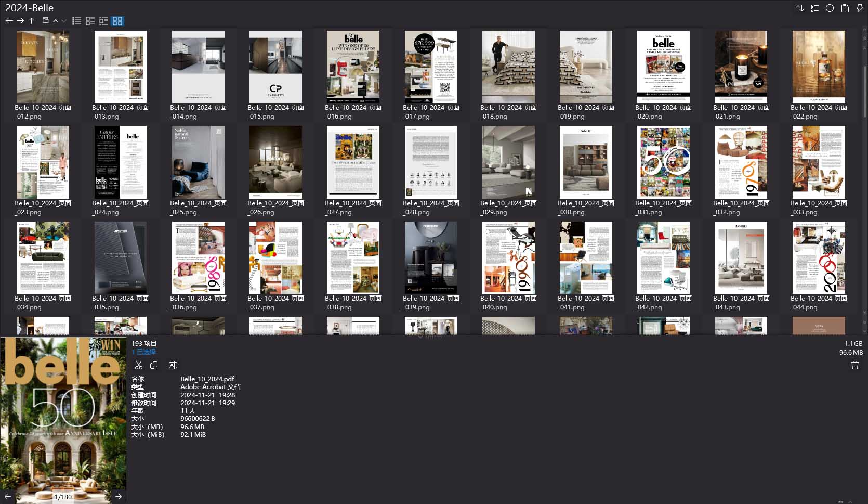Image resolution: width=868 pixels, height=504 pixels.
Task: Select thumbnail Belle_10_2024_页面_018.png
Action: (x=508, y=67)
